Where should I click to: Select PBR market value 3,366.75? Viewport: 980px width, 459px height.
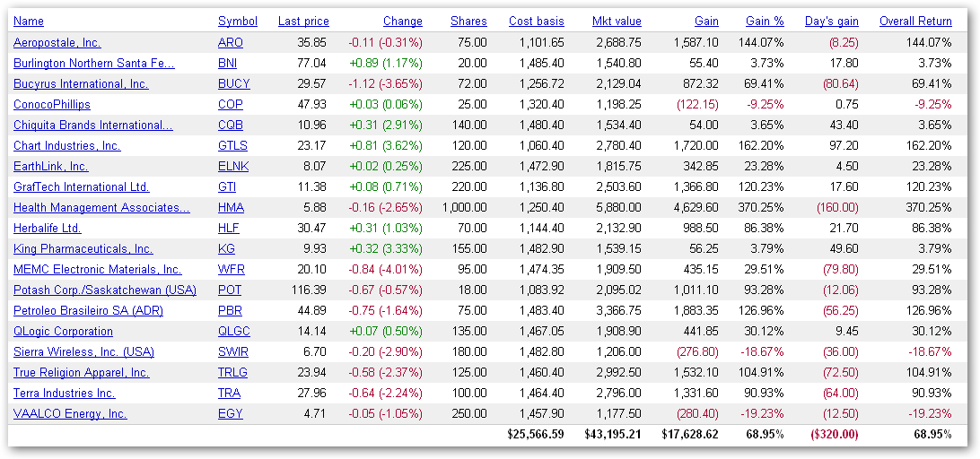click(619, 310)
